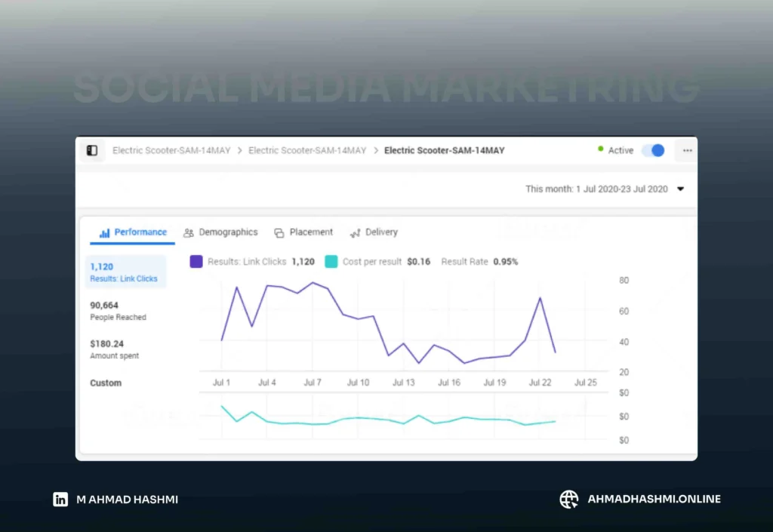Viewport: 773px width, 532px height.
Task: Click the teal Cost per result swatch
Action: click(331, 262)
